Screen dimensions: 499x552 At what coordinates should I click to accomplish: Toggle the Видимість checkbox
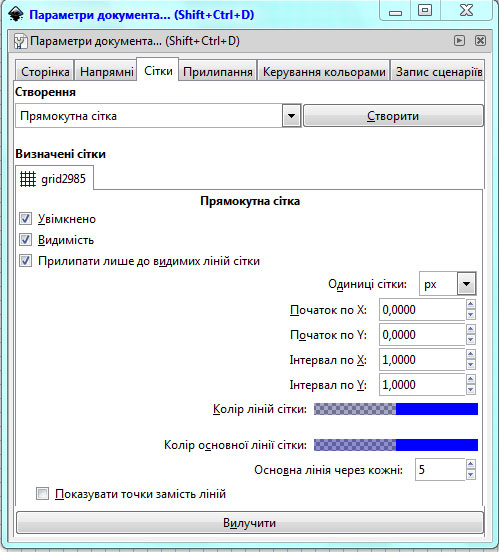[x=25, y=240]
